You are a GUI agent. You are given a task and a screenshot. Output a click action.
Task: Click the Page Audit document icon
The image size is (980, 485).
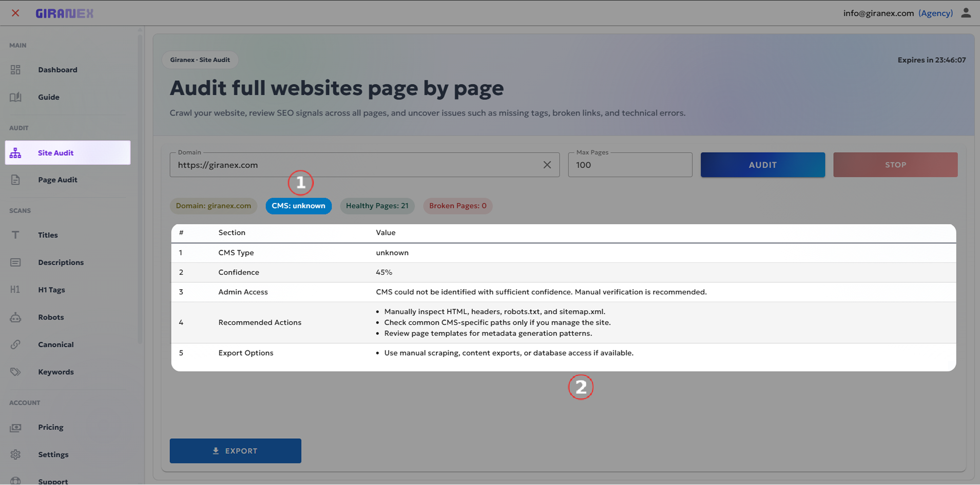pyautogui.click(x=15, y=180)
